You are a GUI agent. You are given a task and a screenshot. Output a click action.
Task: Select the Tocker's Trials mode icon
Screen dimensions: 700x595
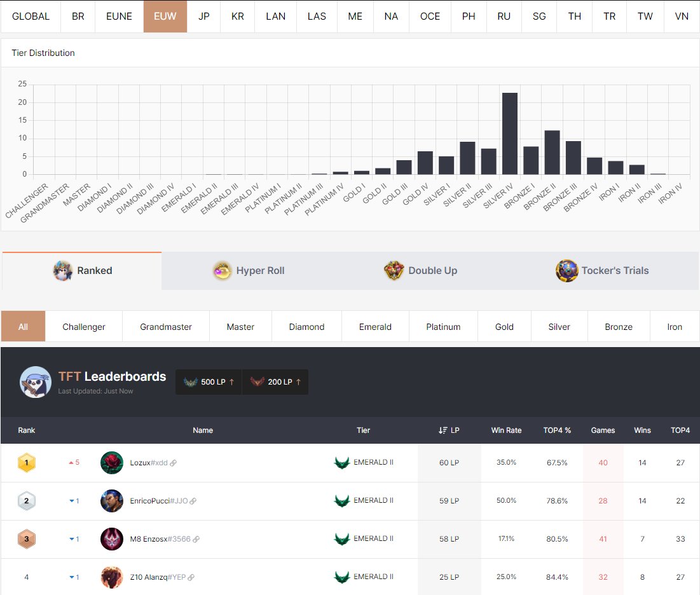coord(567,271)
